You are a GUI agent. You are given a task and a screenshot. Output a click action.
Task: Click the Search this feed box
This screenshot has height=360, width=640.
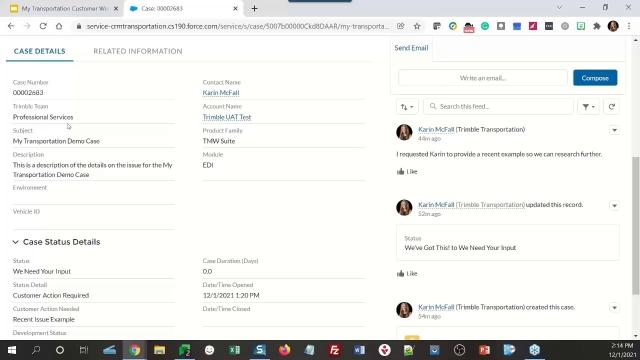498,107
